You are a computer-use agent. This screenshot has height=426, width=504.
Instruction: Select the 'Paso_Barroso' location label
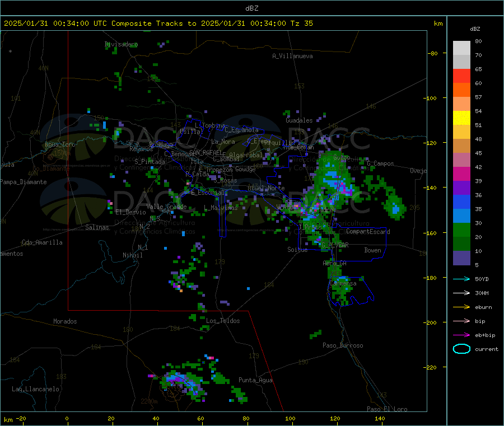343,345
